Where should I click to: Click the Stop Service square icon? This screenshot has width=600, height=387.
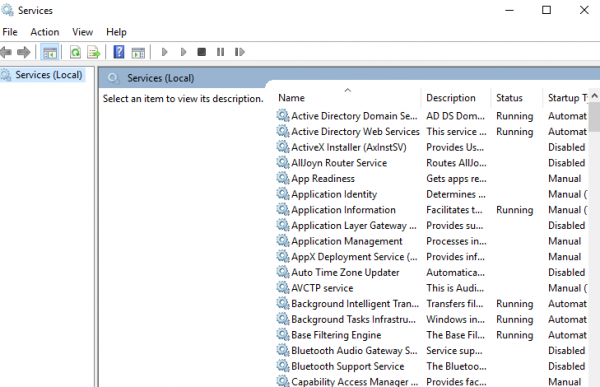202,52
